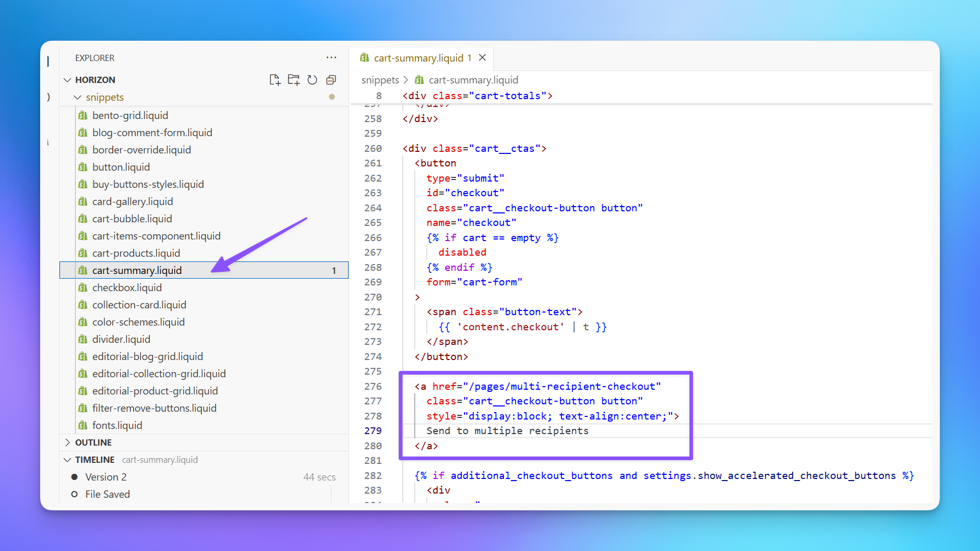This screenshot has width=980, height=551.
Task: Click the form="cart-form" code line
Action: click(474, 282)
